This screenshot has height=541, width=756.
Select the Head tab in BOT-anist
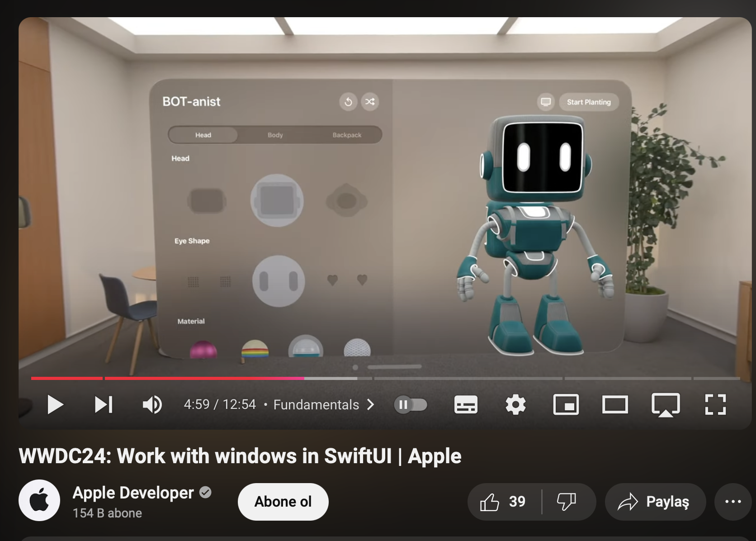pyautogui.click(x=203, y=135)
